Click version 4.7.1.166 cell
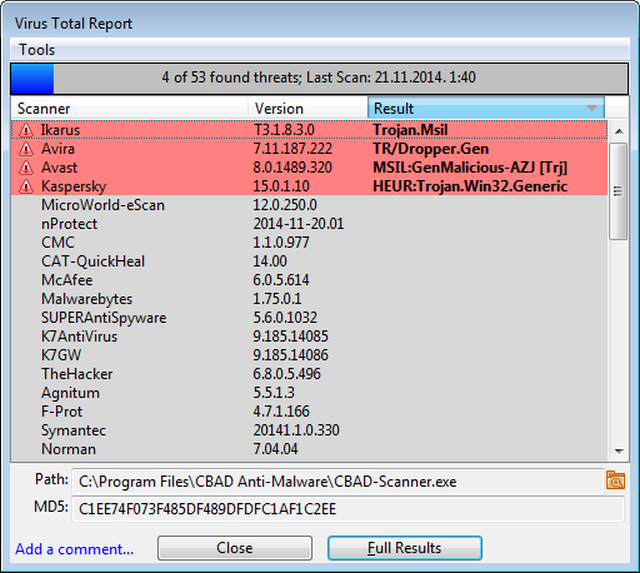The image size is (640, 573). click(281, 411)
